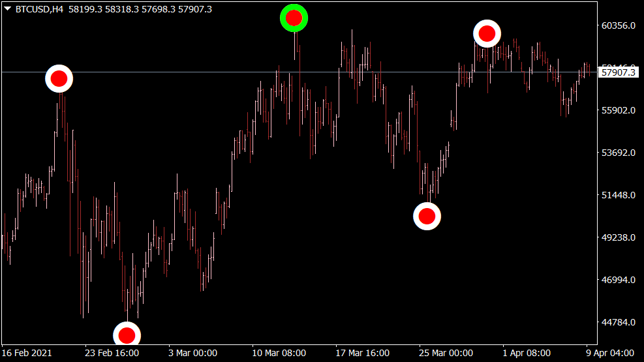Click the 55902.0 level on the price scale
This screenshot has height=362, width=644.
tap(618, 110)
